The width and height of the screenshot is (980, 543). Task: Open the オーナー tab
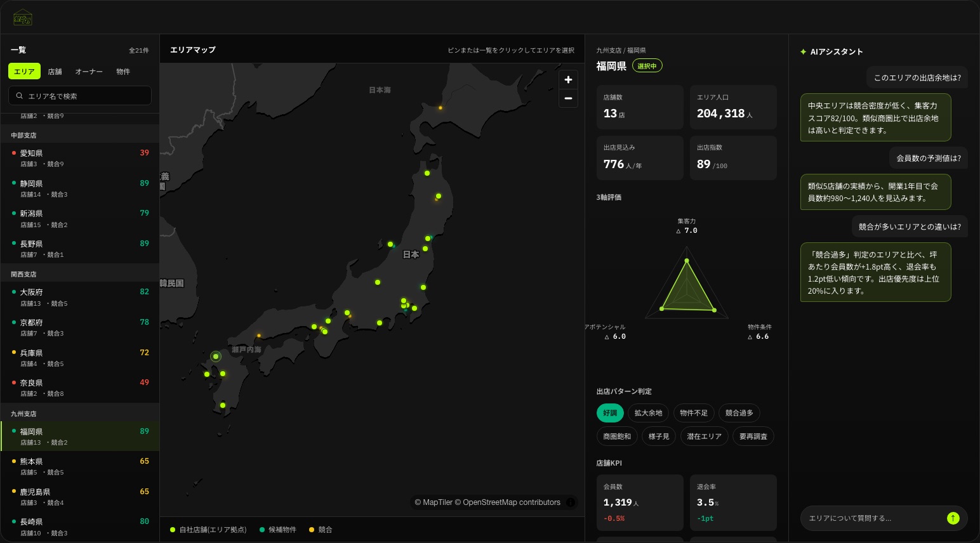click(89, 72)
